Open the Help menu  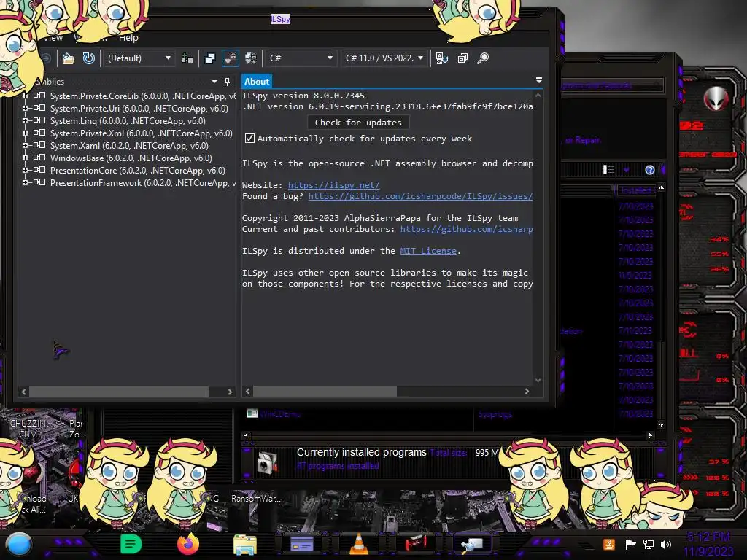click(x=128, y=38)
